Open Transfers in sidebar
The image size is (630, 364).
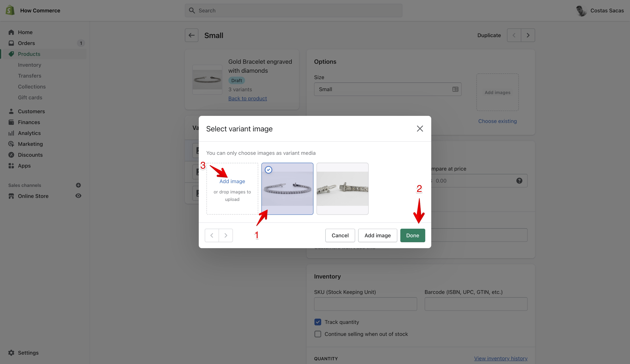tap(30, 76)
